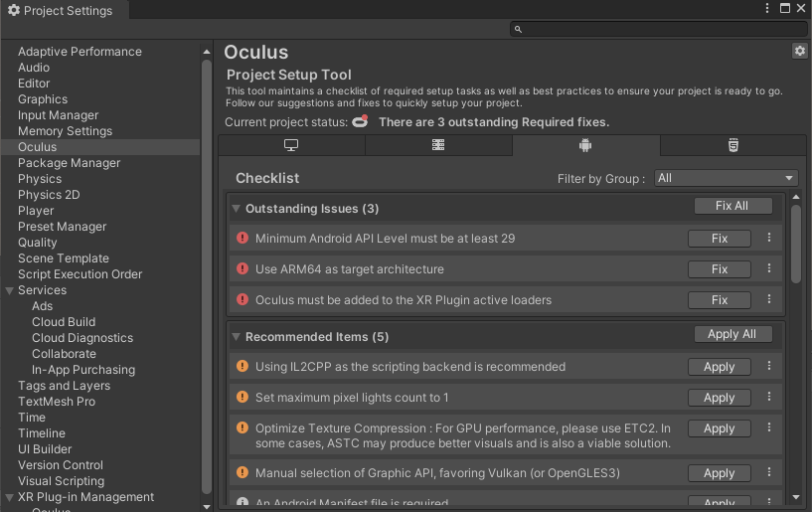This screenshot has width=812, height=512.
Task: Switch to the WebGL HTML5 platform tab
Action: (733, 145)
